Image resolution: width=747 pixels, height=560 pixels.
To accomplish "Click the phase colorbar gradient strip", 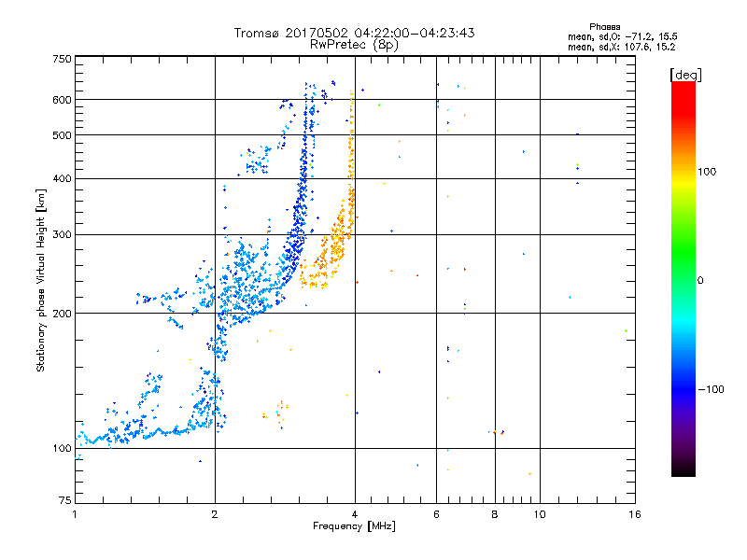I will pos(684,278).
